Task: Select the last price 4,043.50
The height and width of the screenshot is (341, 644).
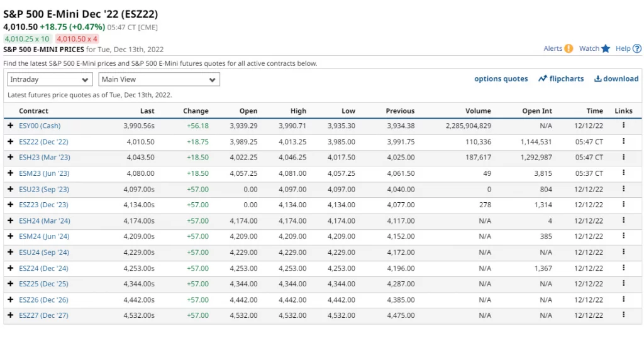Action: click(140, 157)
